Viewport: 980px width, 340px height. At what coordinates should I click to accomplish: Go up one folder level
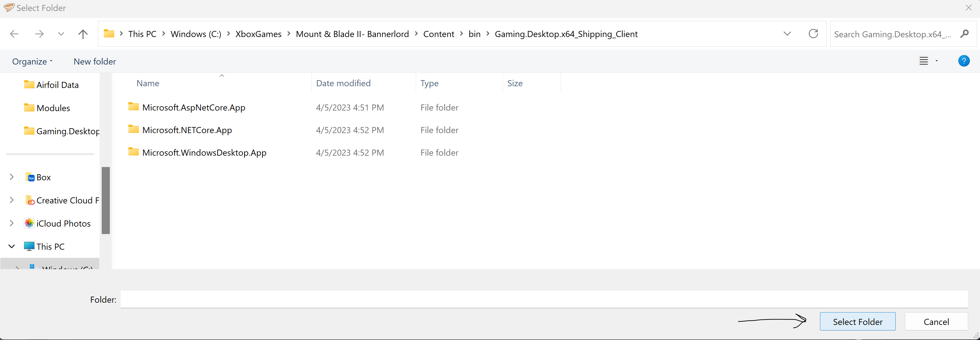click(x=83, y=34)
